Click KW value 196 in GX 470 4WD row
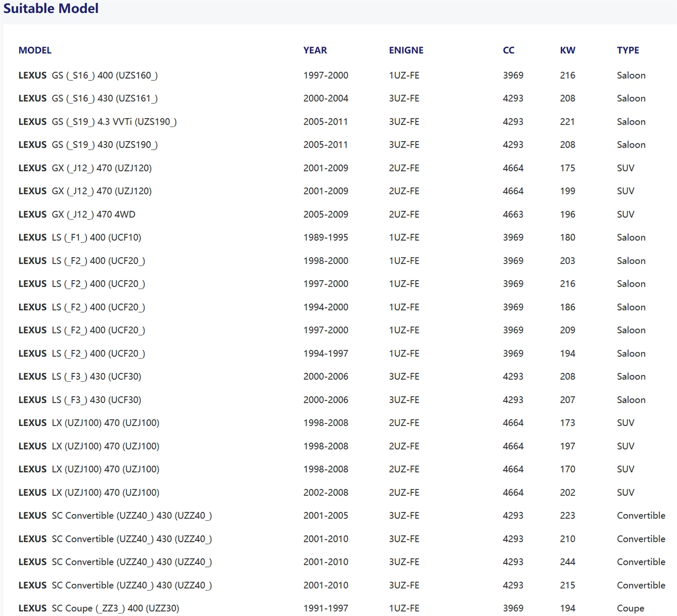Image resolution: width=677 pixels, height=616 pixels. 567,214
